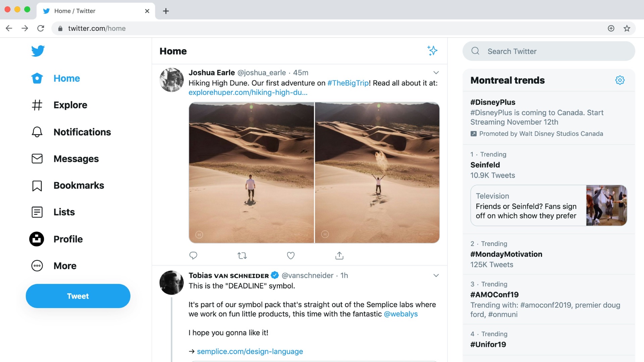Screen dimensions: 644x362
Task: Click the blue Tweet button
Action: tap(78, 296)
